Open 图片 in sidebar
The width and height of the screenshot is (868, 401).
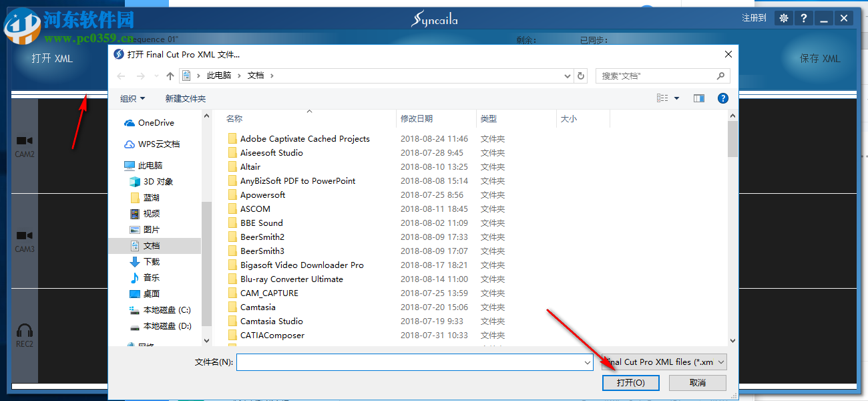tap(144, 230)
